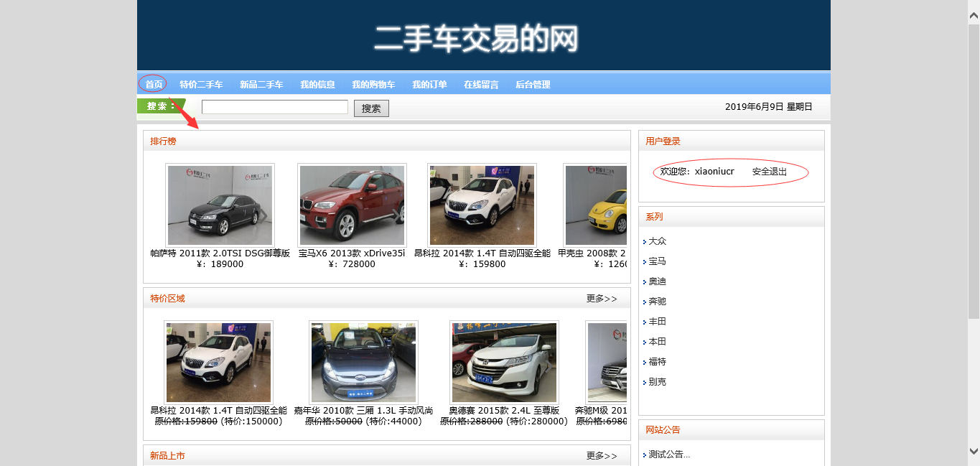Viewport: 980px width, 466px height.
Task: Click the price ¥：728000
Action: (x=352, y=264)
